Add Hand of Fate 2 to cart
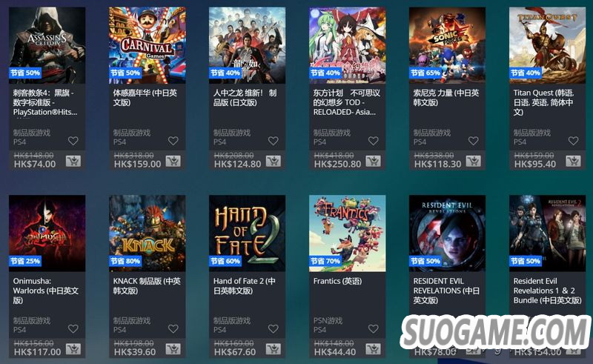593x364 pixels. click(x=273, y=349)
